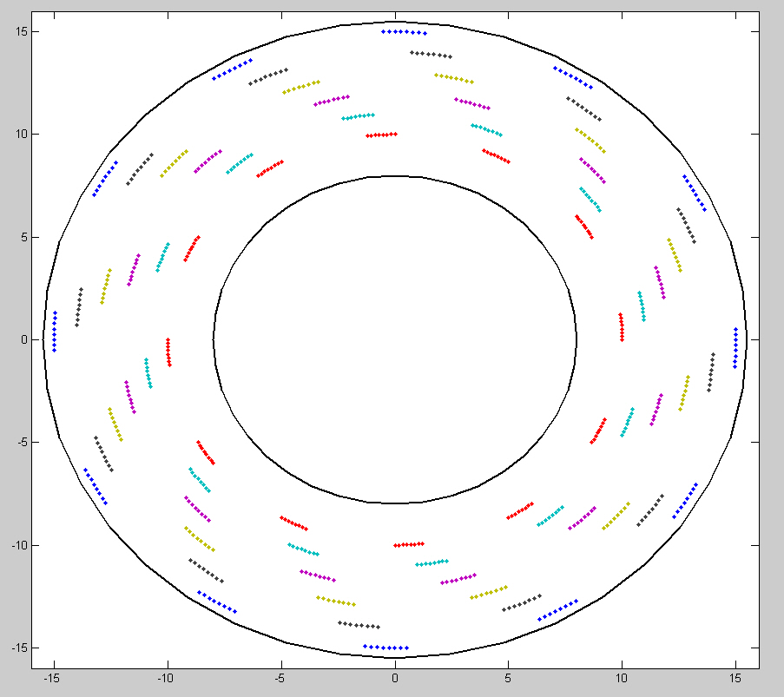Select the leftmost blue marker cluster
Image resolution: width=784 pixels, height=697 pixels.
(54, 332)
